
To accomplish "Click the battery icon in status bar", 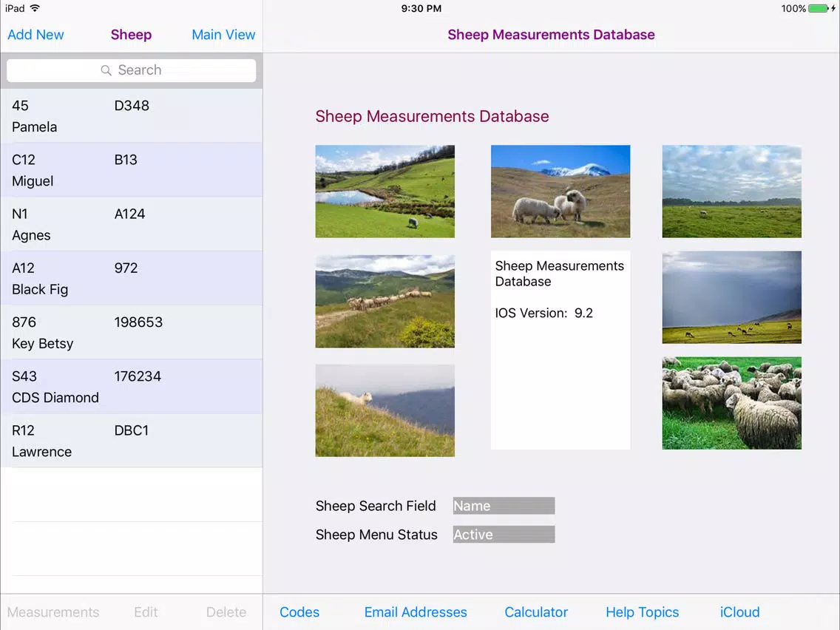I will point(818,9).
